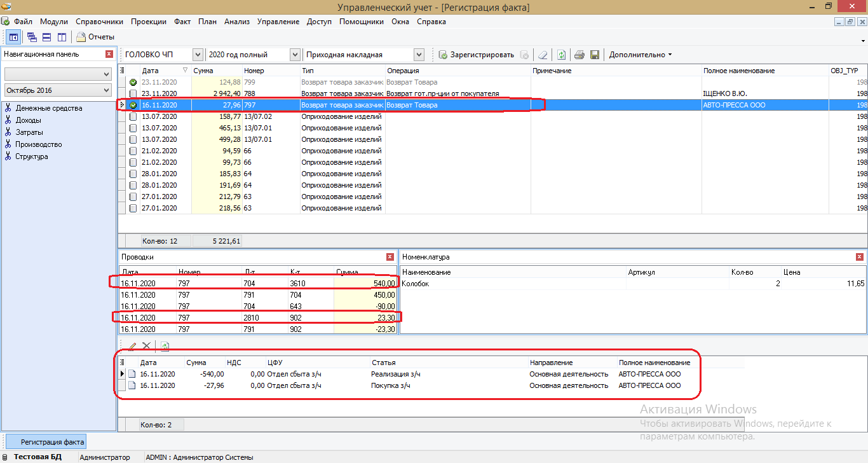Click the X delete icon above the lower grid
Viewport: 868px width, 463px height.
146,346
